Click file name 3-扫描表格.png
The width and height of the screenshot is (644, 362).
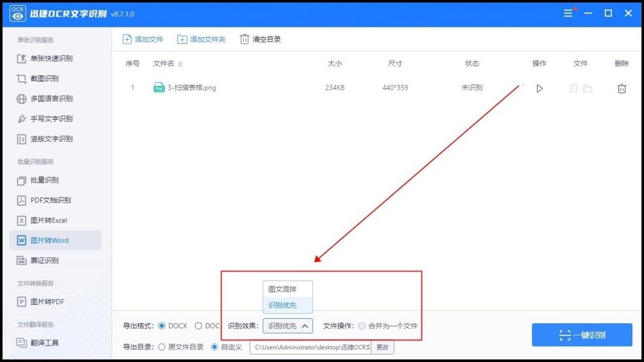(192, 88)
